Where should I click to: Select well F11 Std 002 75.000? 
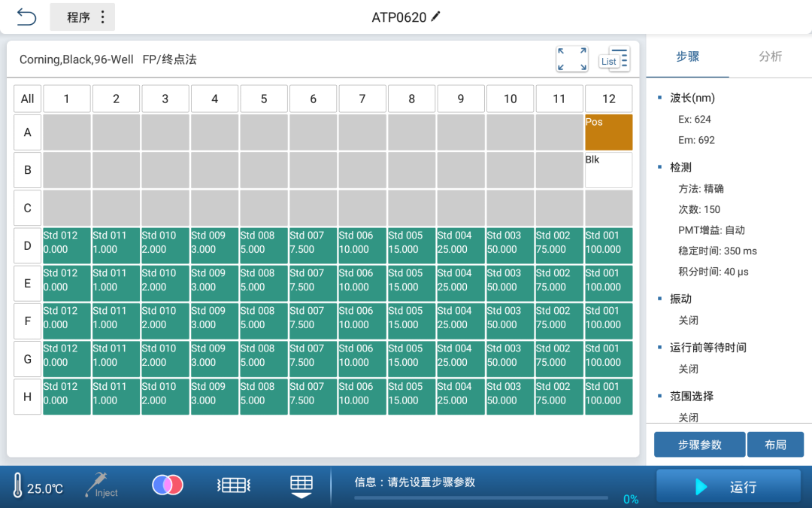559,321
